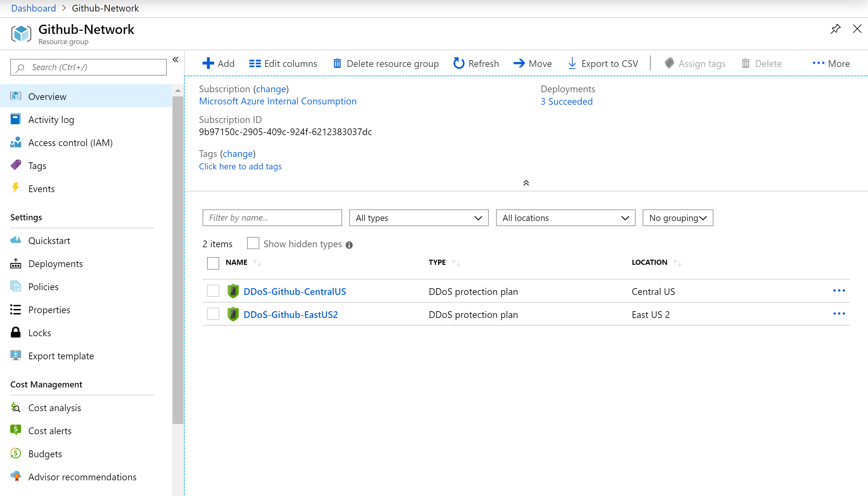This screenshot has width=868, height=496.
Task: Sort by LOCATION column arrows
Action: point(677,263)
